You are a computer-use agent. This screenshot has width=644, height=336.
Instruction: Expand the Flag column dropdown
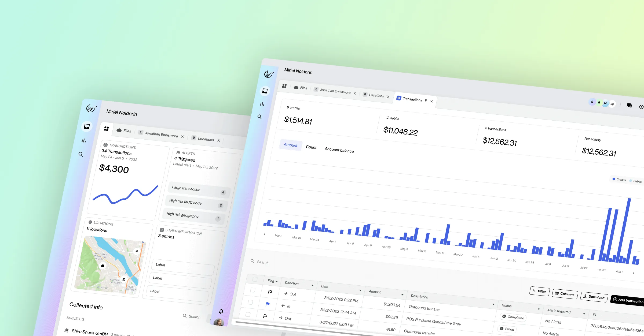[276, 282]
